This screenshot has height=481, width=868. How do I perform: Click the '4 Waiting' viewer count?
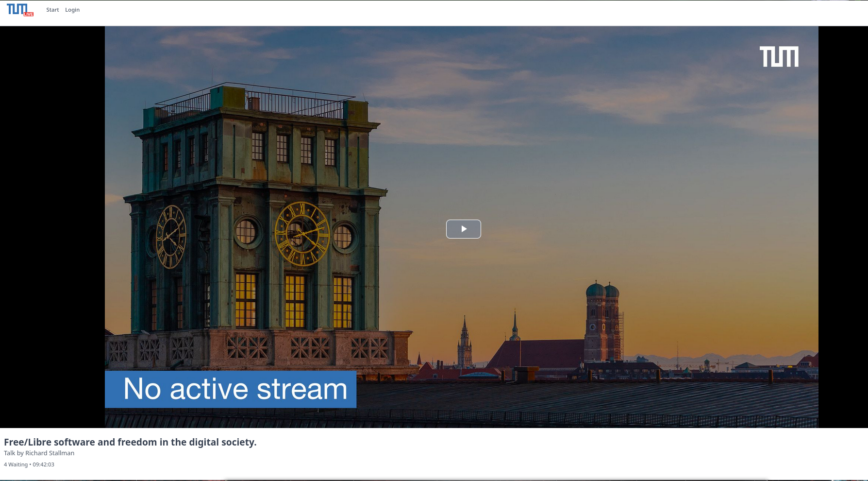pyautogui.click(x=16, y=464)
